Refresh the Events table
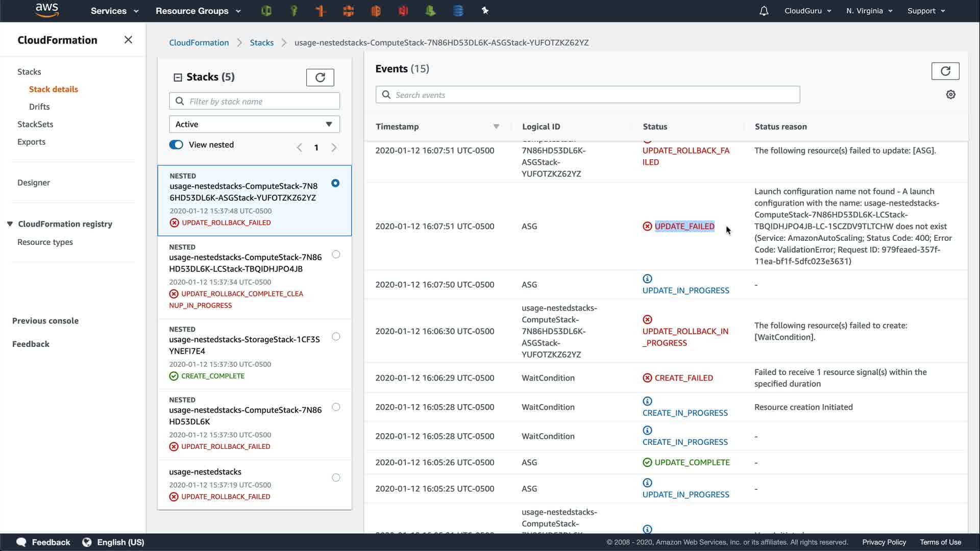 click(945, 71)
